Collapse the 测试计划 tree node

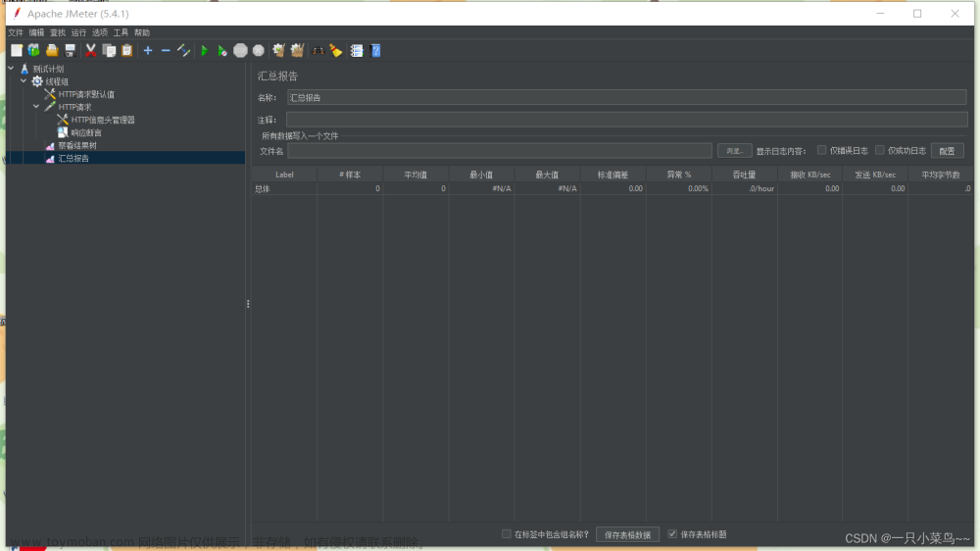click(x=11, y=69)
